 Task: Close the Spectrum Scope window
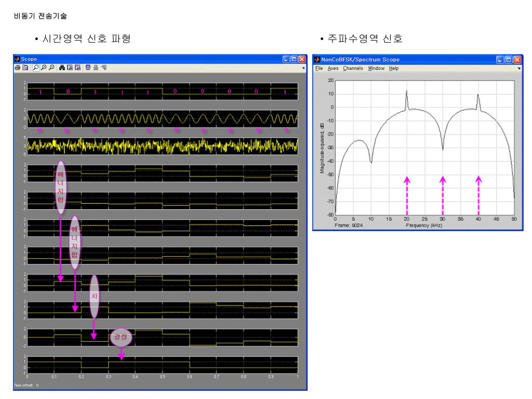coord(517,60)
